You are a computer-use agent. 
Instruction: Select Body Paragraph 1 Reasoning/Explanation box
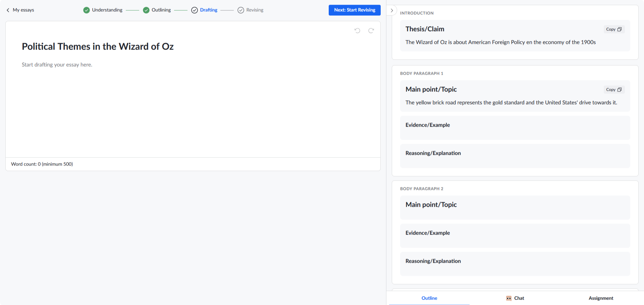tap(515, 156)
